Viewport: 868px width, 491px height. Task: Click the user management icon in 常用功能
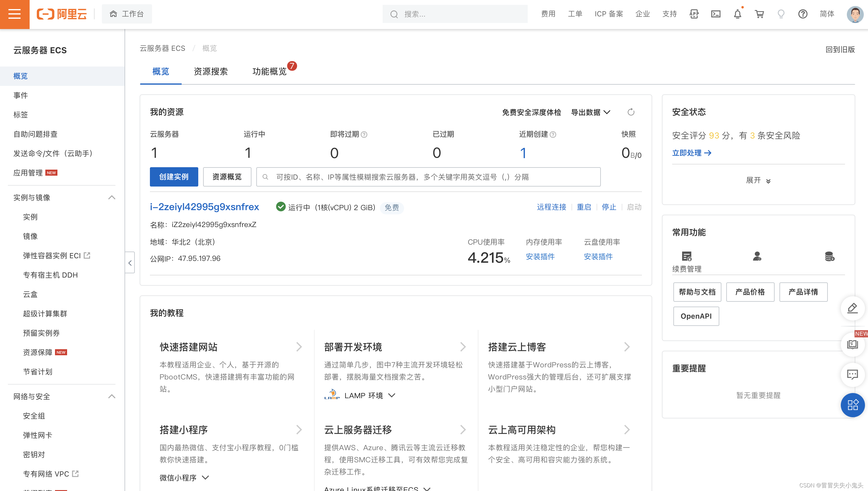point(757,256)
